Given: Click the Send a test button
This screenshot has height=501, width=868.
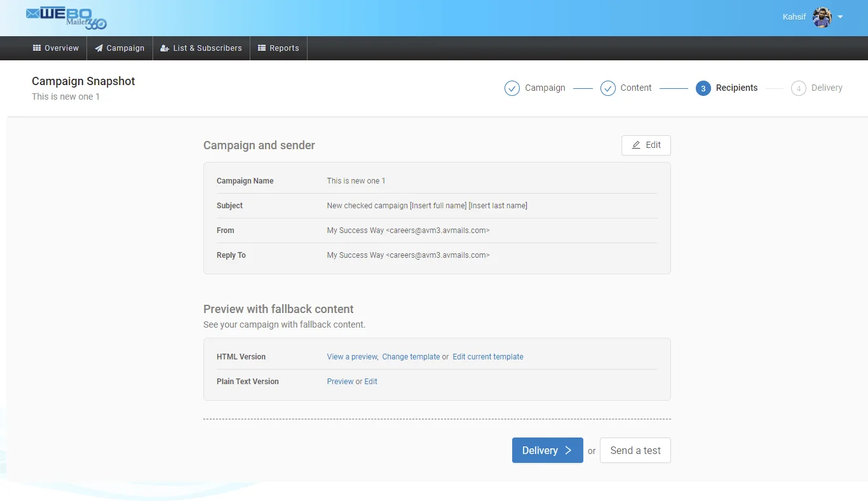Looking at the screenshot, I should click(x=635, y=450).
